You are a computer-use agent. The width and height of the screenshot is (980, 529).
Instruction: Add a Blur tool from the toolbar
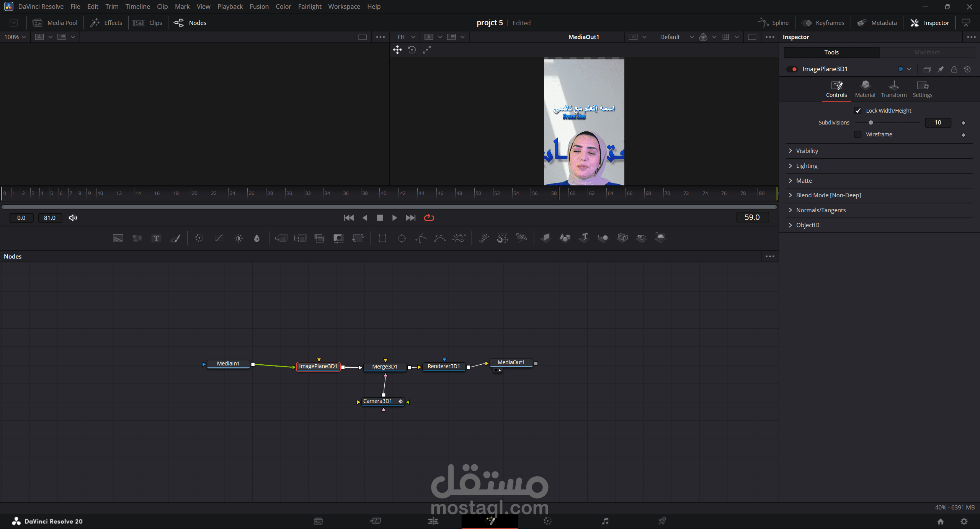(257, 238)
